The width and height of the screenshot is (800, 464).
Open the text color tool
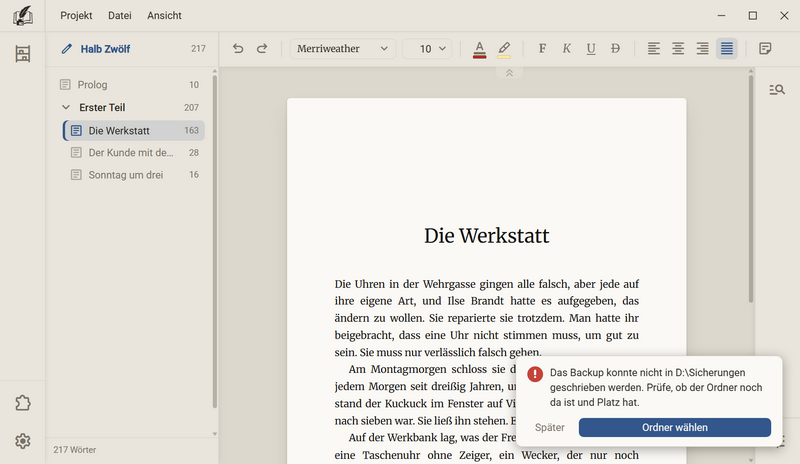(479, 50)
